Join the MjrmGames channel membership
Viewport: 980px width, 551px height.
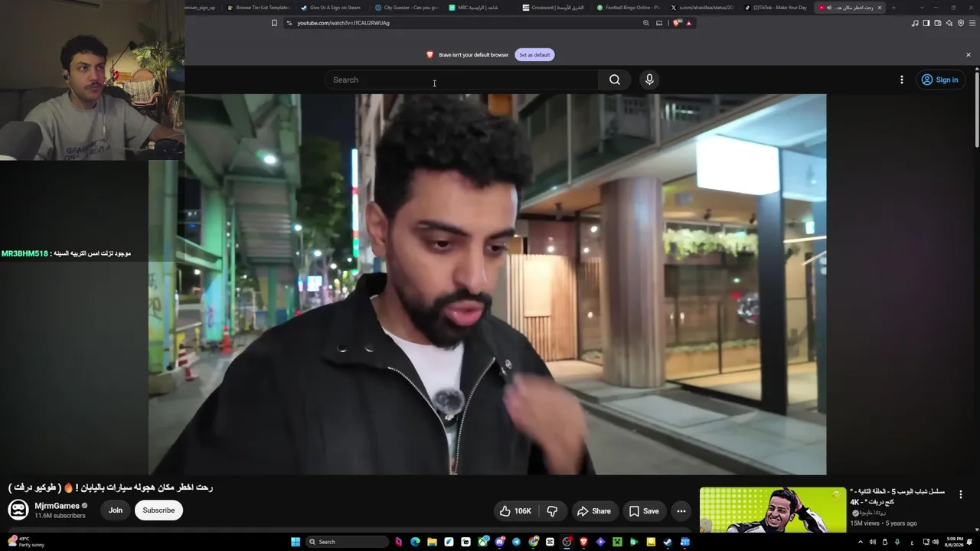click(116, 510)
